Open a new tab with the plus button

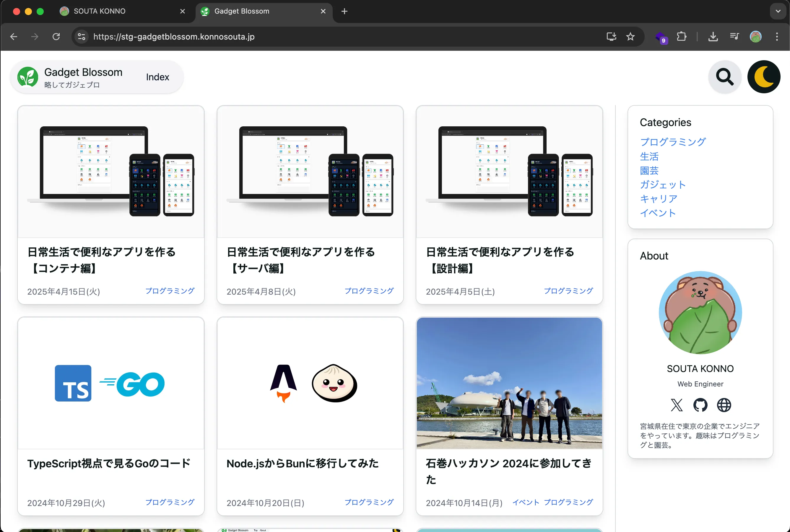tap(344, 11)
